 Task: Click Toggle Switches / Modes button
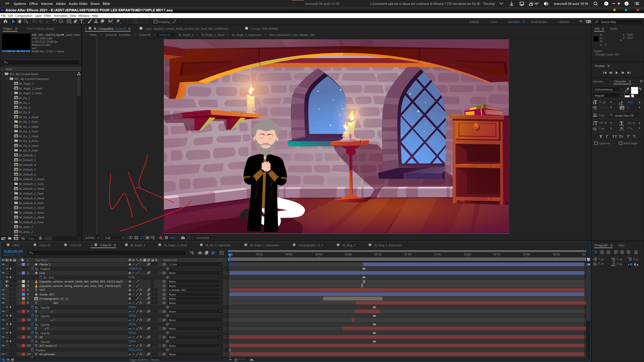[x=144, y=360]
